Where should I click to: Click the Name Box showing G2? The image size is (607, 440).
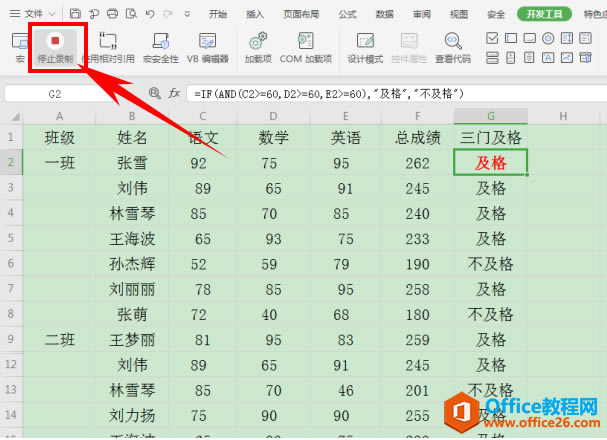[54, 94]
